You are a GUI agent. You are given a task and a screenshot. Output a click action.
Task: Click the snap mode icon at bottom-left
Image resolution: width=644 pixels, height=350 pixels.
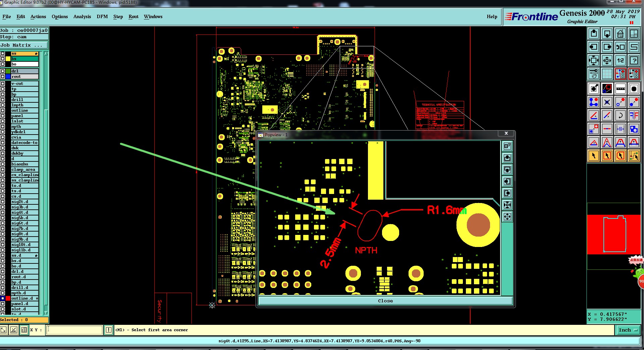point(3,330)
